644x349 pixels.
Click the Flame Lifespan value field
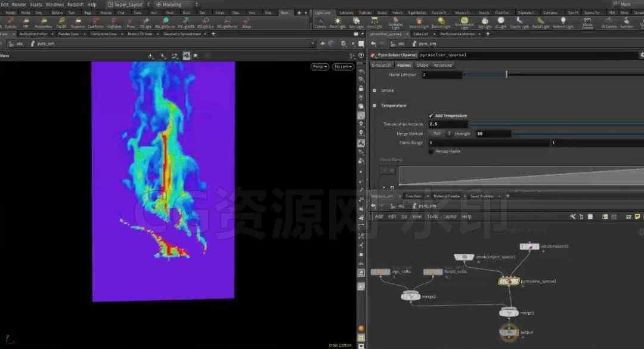[441, 75]
